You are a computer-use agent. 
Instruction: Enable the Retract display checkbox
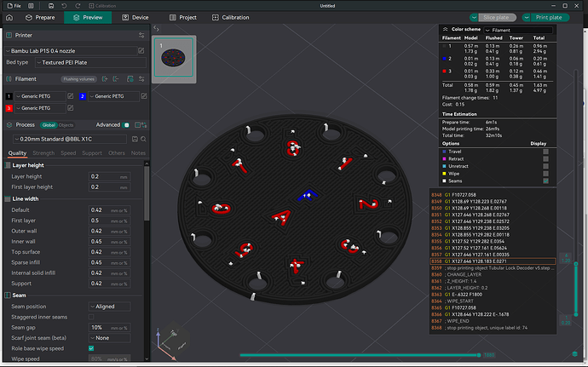point(545,159)
